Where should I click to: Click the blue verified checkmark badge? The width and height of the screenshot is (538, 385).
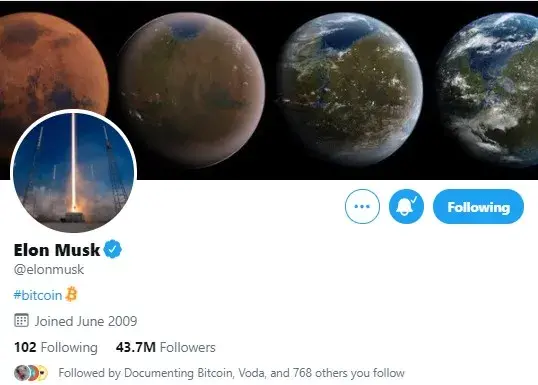113,249
